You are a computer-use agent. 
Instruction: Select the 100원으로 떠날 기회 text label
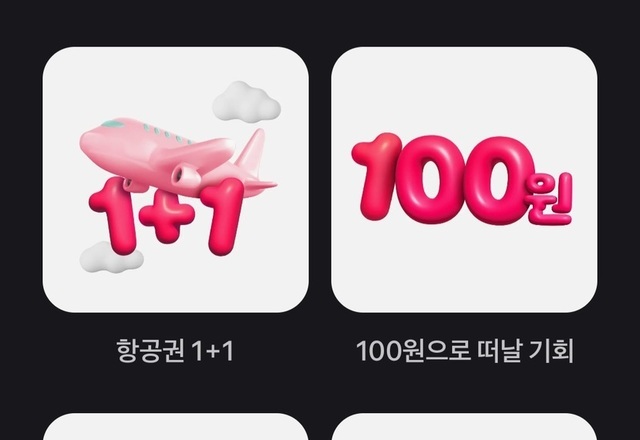(465, 351)
